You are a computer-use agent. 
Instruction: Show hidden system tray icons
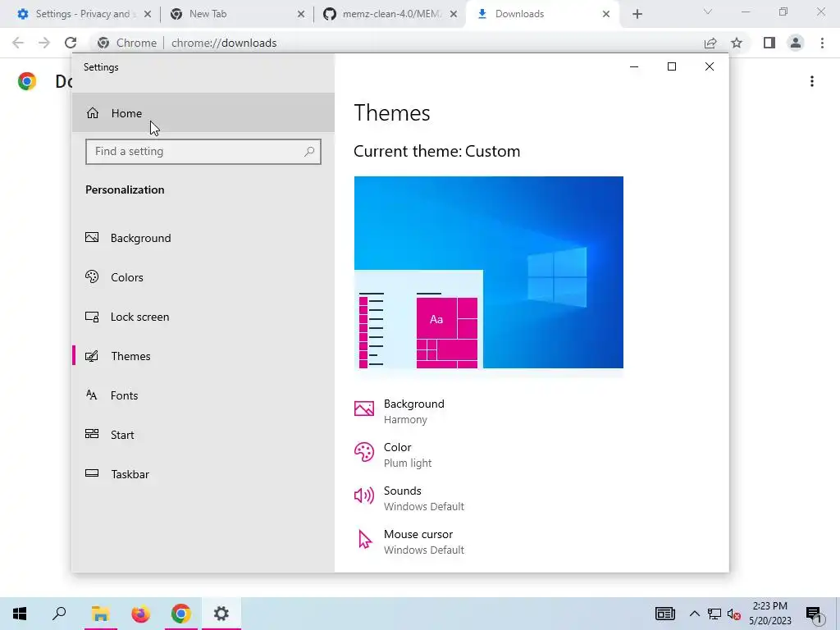pyautogui.click(x=694, y=614)
